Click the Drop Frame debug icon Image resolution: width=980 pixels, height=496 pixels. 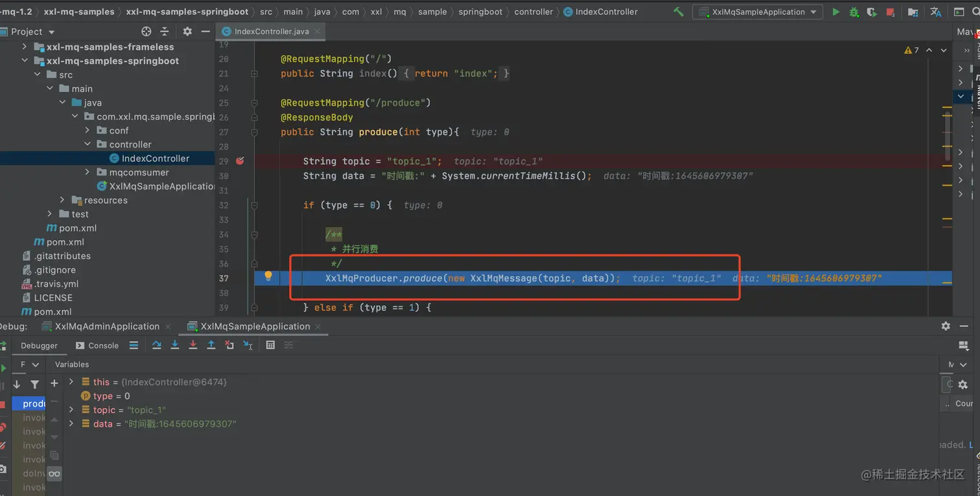[229, 345]
